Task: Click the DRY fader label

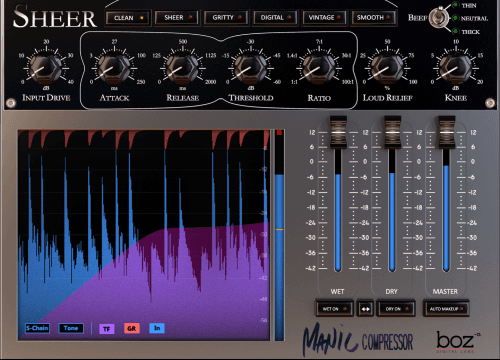Action: click(392, 291)
